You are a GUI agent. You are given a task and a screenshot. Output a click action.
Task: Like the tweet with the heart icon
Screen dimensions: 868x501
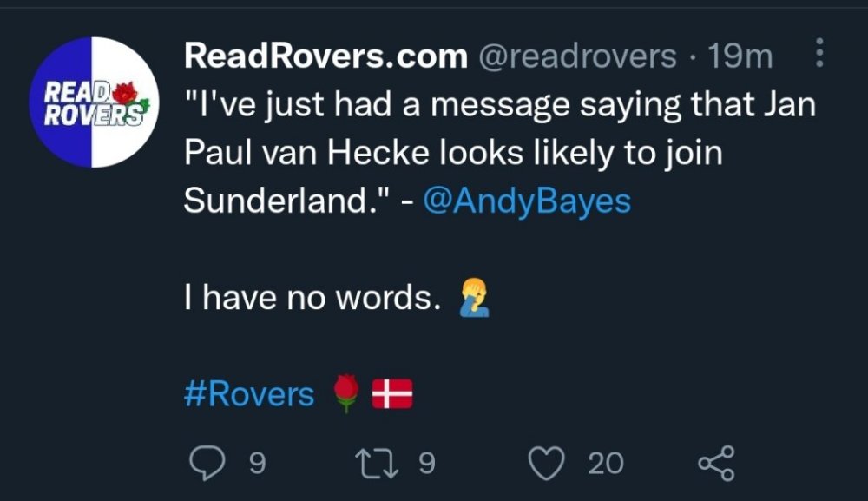pos(546,462)
